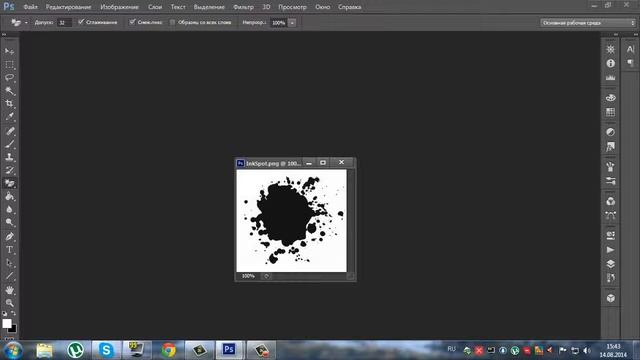Select the Magic Wand tool

(9, 91)
